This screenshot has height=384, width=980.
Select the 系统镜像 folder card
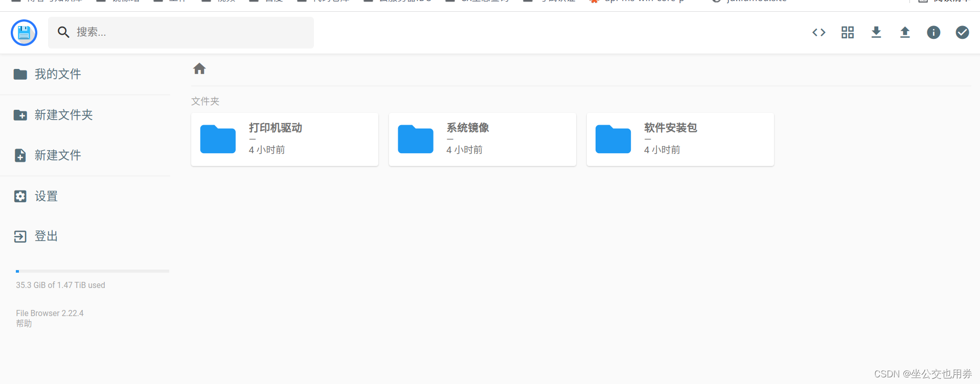[x=483, y=139]
